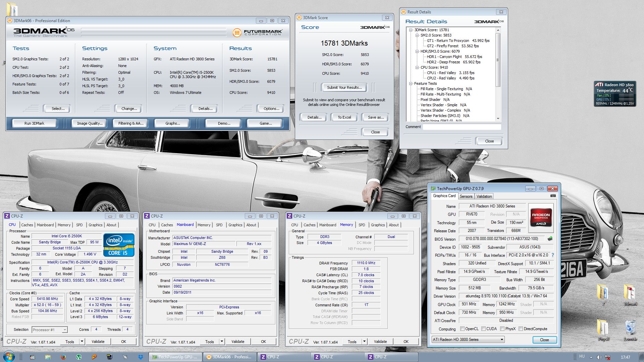Enable the DirectCompute checkbox in GPU-Z
Screen dimensions: 644x362
pos(521,329)
